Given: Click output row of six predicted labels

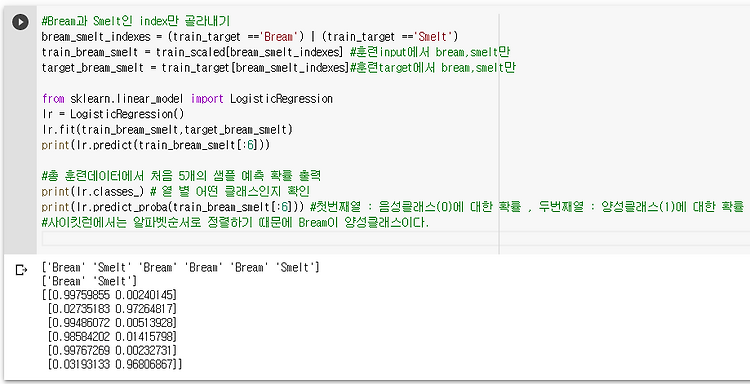Looking at the screenshot, I should point(180,268).
